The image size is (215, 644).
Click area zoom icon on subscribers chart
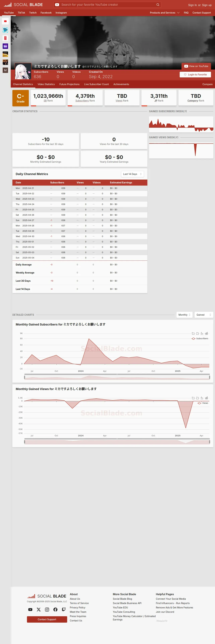pyautogui.click(x=193, y=333)
